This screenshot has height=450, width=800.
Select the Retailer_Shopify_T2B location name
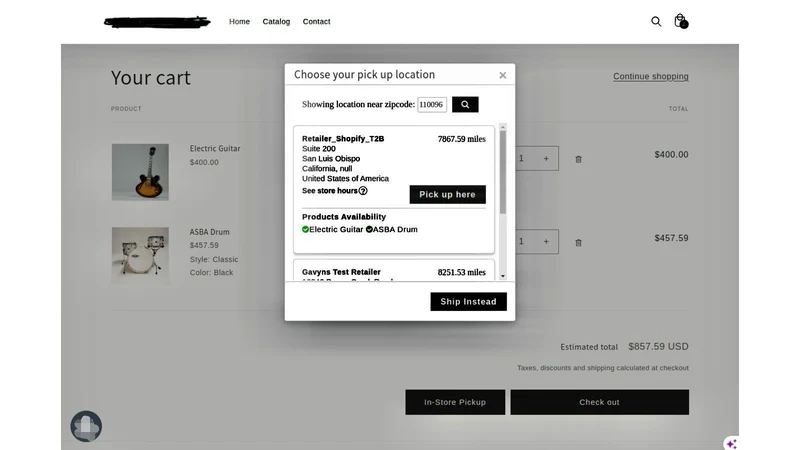click(343, 139)
